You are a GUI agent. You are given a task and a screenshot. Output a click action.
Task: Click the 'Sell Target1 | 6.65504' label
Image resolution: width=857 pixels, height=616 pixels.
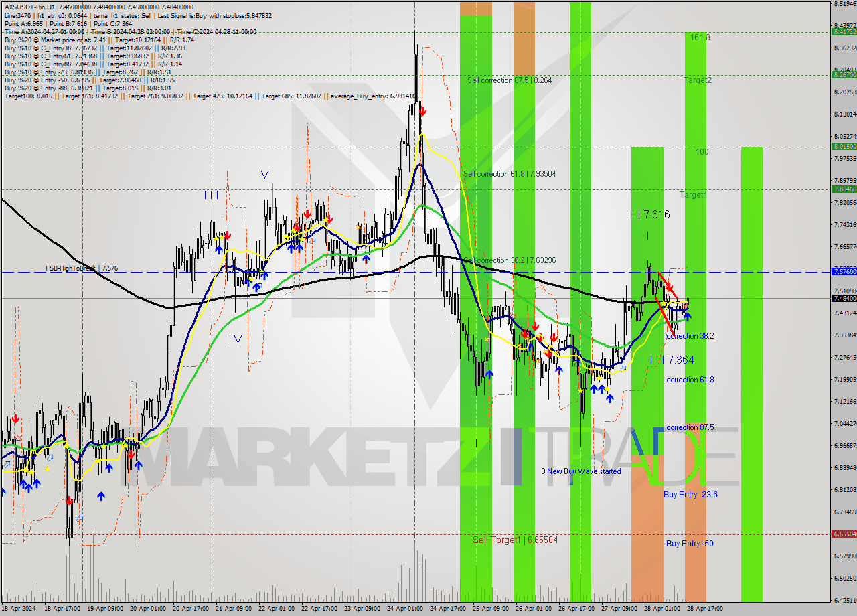click(516, 540)
